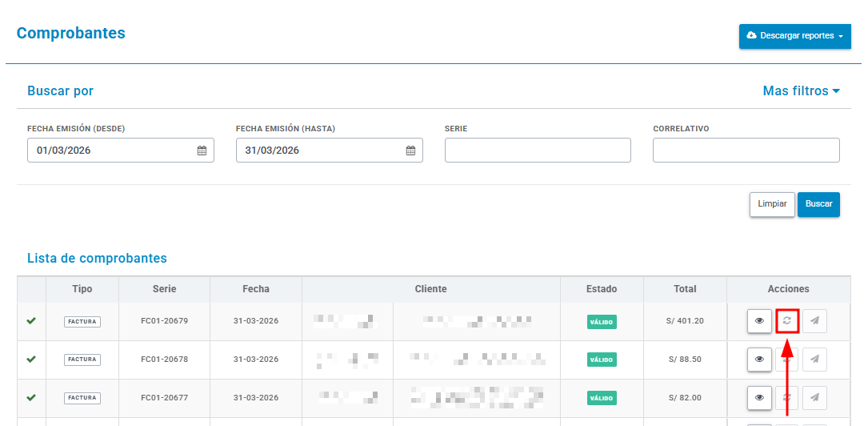Focus the Correlativo input field
Screen dimensions: 868x426
(746, 150)
